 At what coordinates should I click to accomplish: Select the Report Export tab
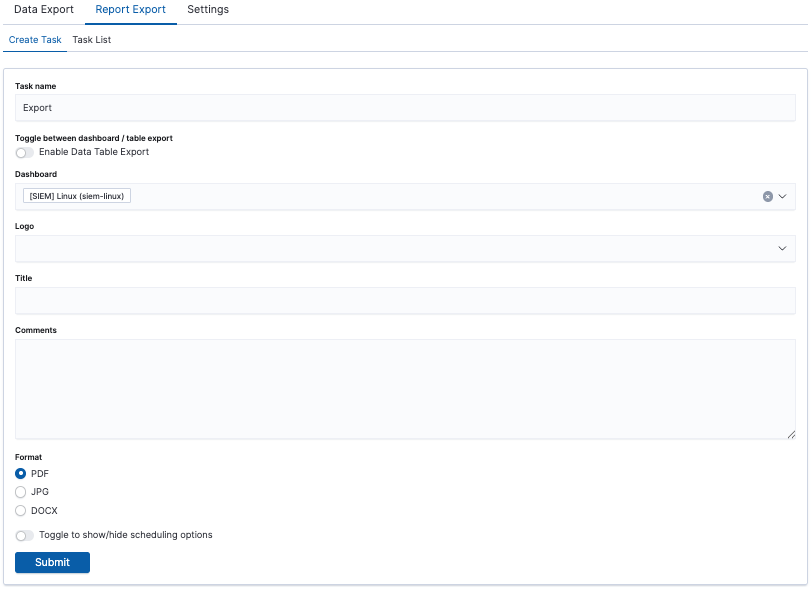click(x=130, y=10)
